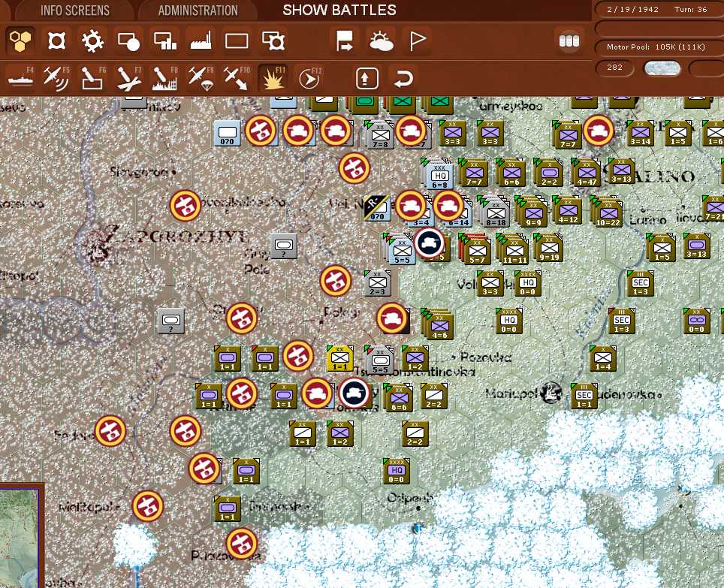Select the 7=8 grey infantry stack
The height and width of the screenshot is (588, 724).
(x=379, y=135)
